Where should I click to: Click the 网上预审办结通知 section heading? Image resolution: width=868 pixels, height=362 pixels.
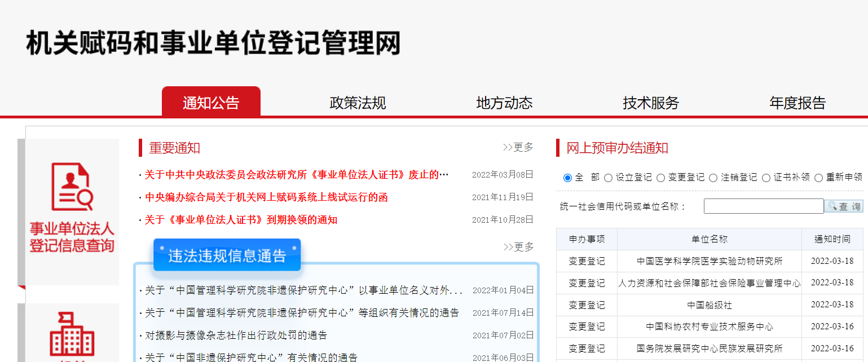(x=617, y=148)
